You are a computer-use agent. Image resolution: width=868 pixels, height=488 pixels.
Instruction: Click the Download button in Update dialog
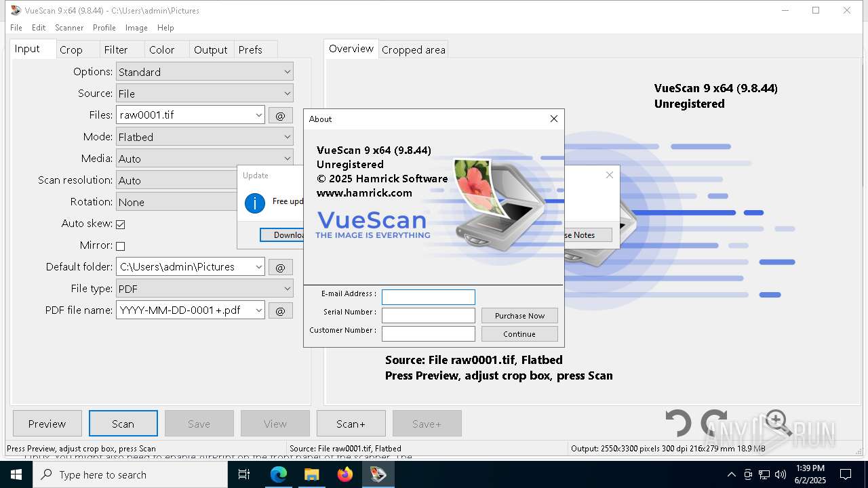tap(281, 235)
